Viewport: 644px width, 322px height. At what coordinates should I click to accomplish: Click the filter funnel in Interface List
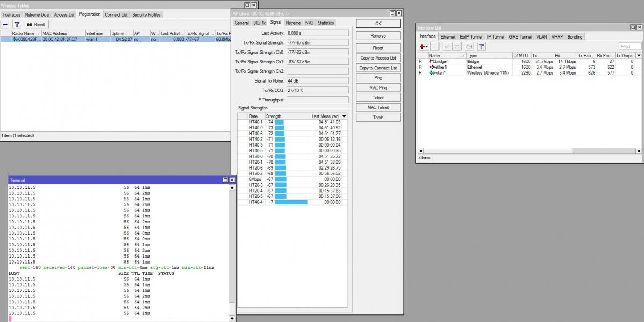[x=481, y=47]
